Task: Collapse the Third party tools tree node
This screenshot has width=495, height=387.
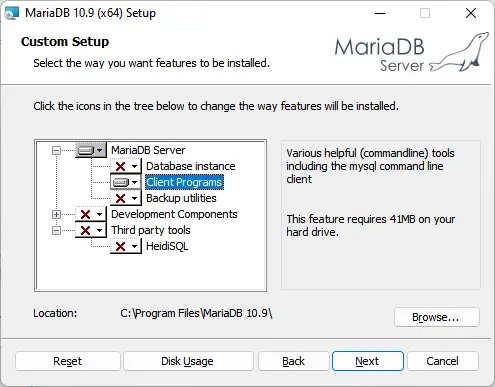Action: (x=56, y=230)
